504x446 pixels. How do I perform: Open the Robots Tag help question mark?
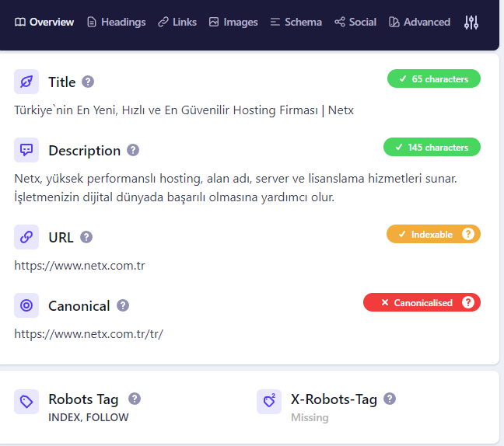pyautogui.click(x=135, y=399)
